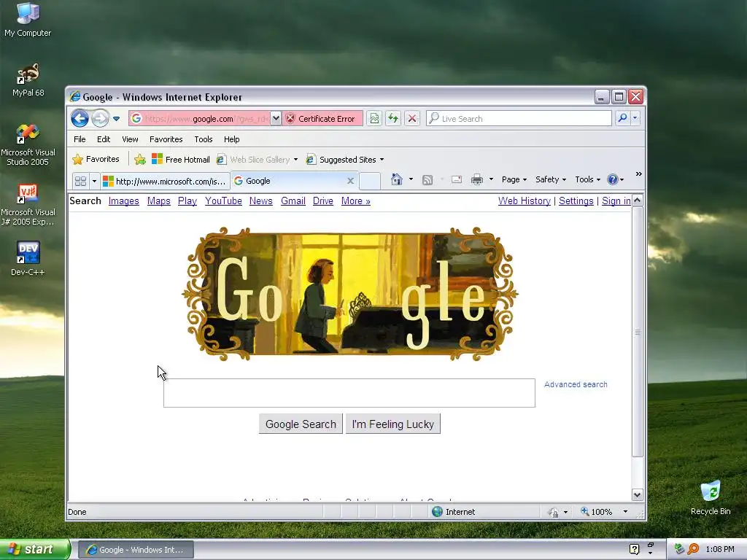Screen dimensions: 747x560
Task: Open the View menu
Action: click(x=130, y=139)
